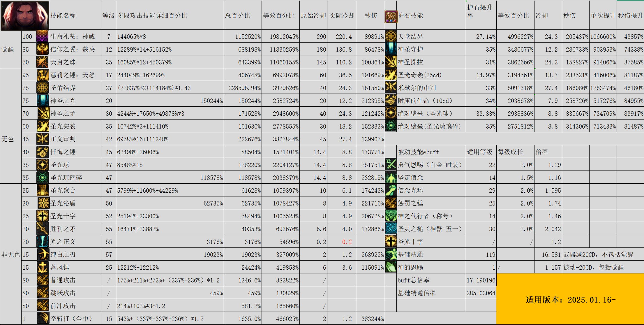644x325 pixels.
Task: Click the 圣光十字 icon in passive list
Action: (x=391, y=242)
